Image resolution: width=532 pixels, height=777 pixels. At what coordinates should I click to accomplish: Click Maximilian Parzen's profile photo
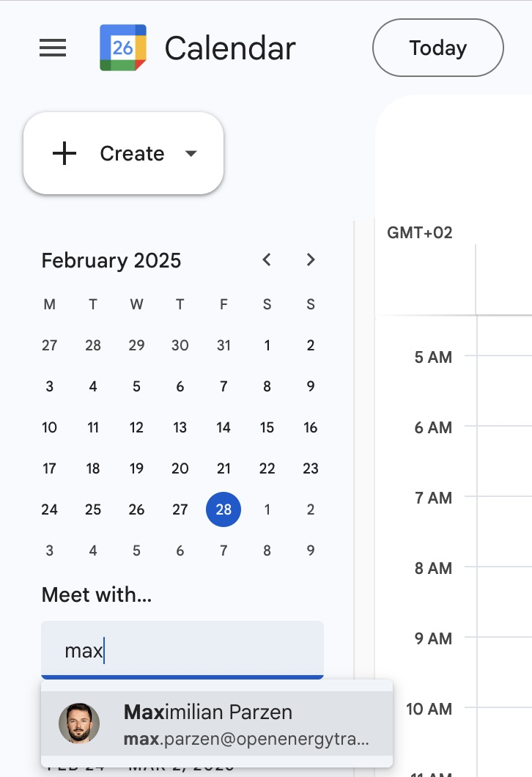[79, 723]
